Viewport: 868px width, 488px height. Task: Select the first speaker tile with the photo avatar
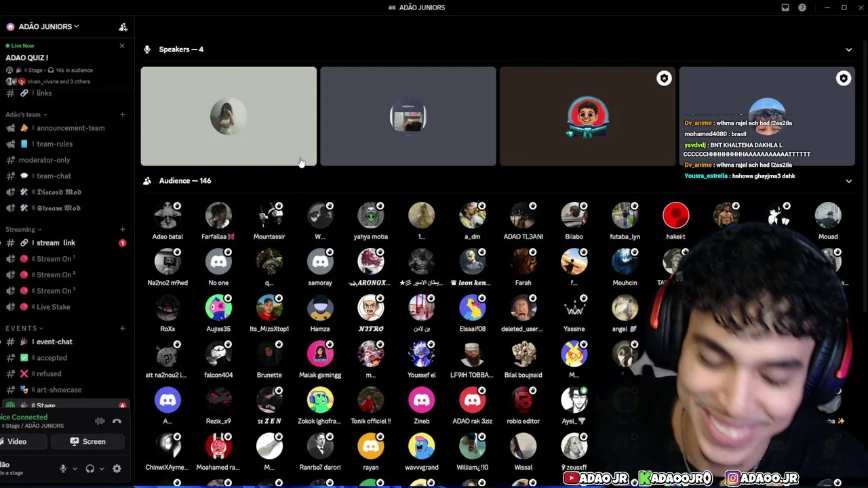229,117
